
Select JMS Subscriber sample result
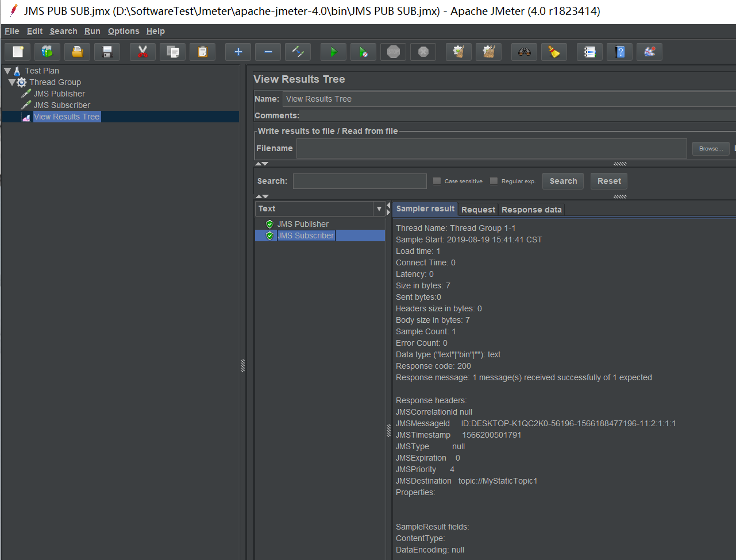[x=306, y=235]
